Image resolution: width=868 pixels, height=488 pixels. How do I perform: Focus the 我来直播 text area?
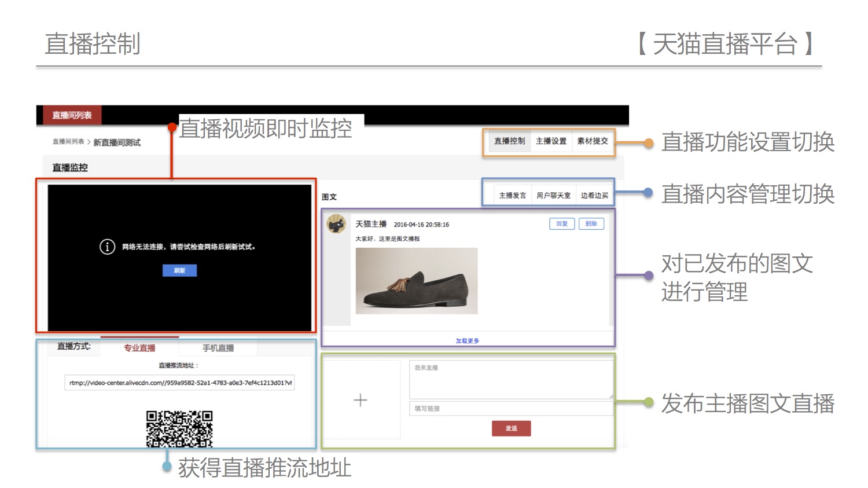coord(511,380)
